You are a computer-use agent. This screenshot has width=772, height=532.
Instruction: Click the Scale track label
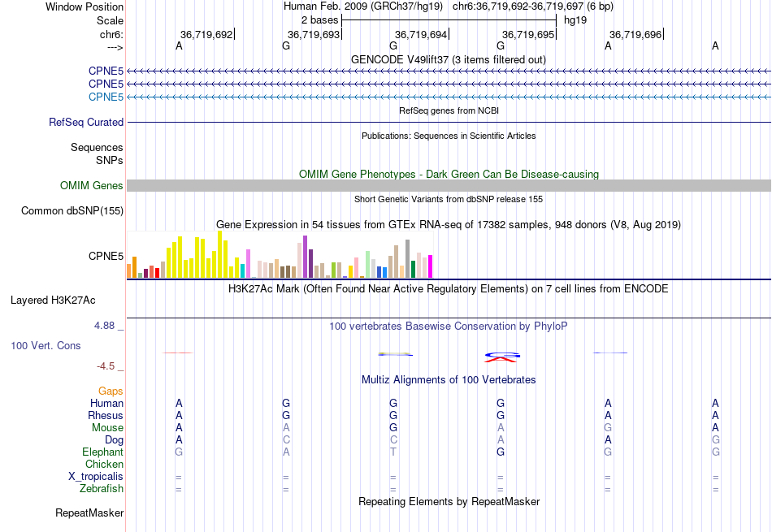point(110,20)
